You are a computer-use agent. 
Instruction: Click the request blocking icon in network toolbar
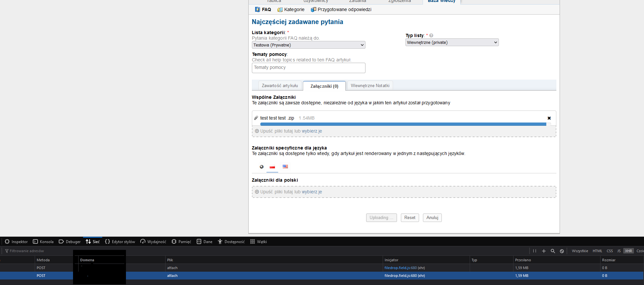[x=562, y=251]
